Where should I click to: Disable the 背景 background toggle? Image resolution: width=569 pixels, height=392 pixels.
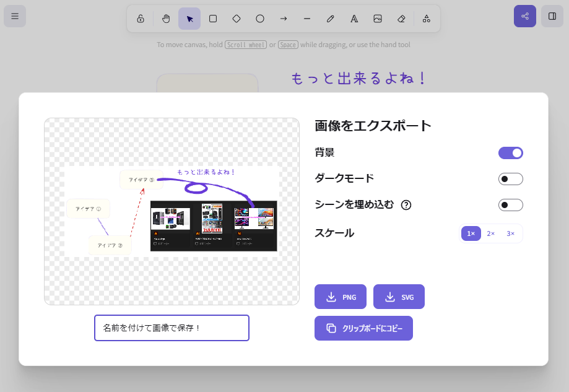[x=510, y=153]
